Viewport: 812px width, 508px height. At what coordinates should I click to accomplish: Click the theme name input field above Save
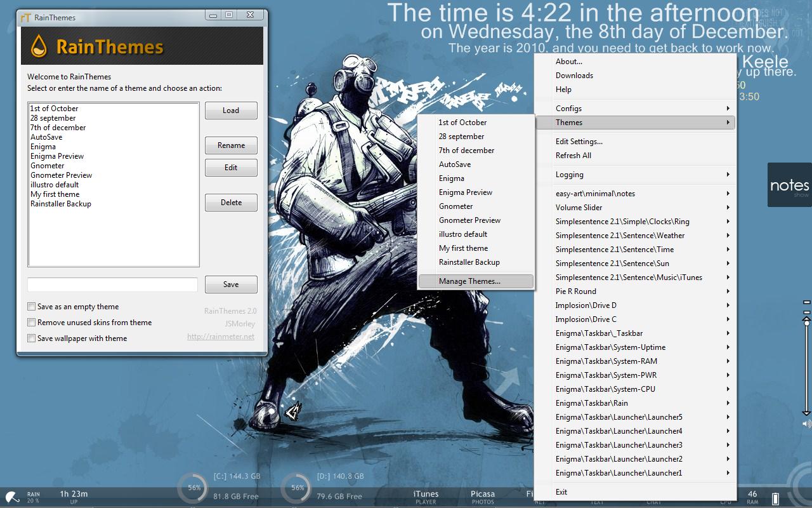click(x=113, y=284)
